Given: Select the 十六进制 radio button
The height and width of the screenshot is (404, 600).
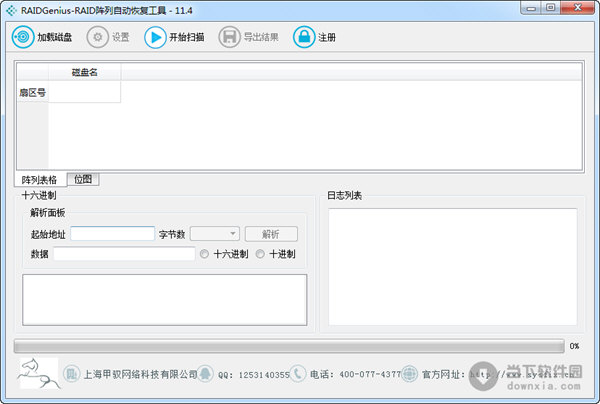Looking at the screenshot, I should coord(204,254).
